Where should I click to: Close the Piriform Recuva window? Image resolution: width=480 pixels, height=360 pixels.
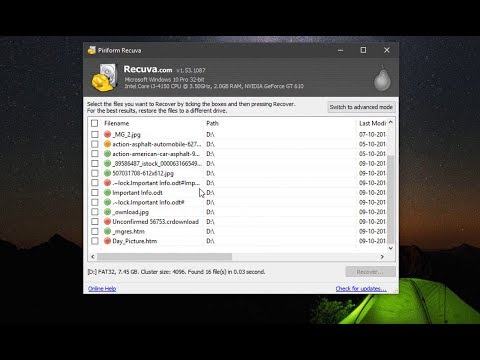click(387, 50)
